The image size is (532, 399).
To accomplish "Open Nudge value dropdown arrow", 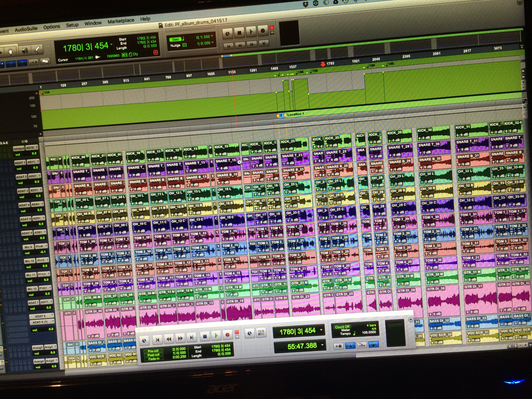I will point(213,42).
